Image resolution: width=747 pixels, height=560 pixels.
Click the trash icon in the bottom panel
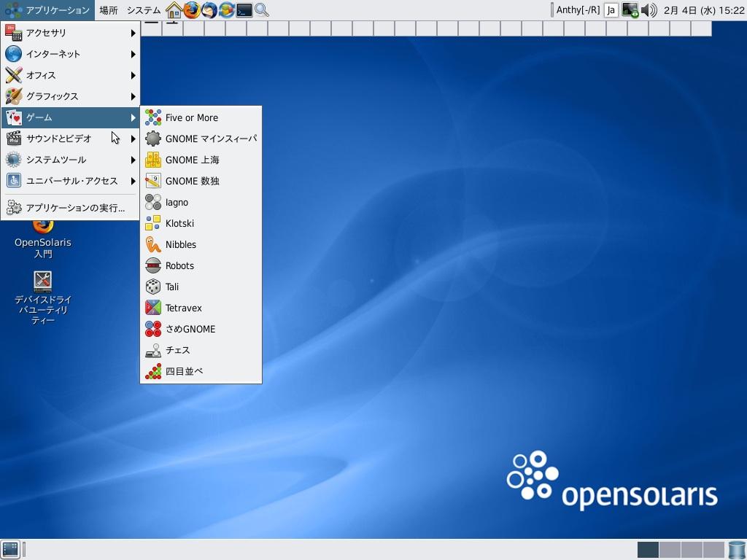click(737, 550)
